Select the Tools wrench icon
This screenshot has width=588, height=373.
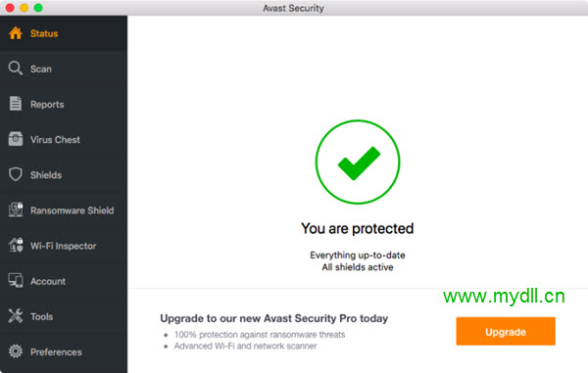click(16, 316)
